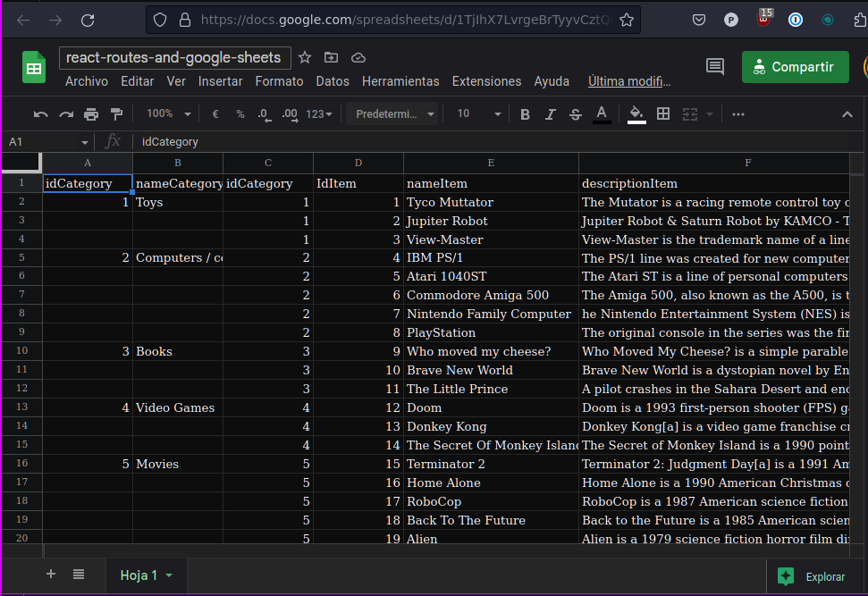Screen dimensions: 868x596
Task: Open the Herramientas menu
Action: (x=400, y=81)
